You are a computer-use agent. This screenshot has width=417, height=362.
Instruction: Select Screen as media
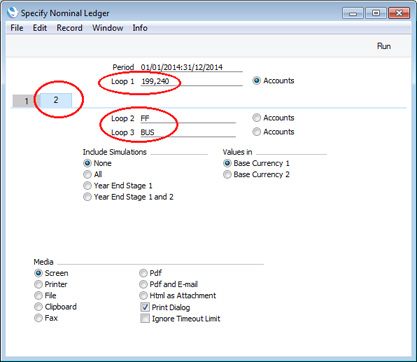(39, 273)
